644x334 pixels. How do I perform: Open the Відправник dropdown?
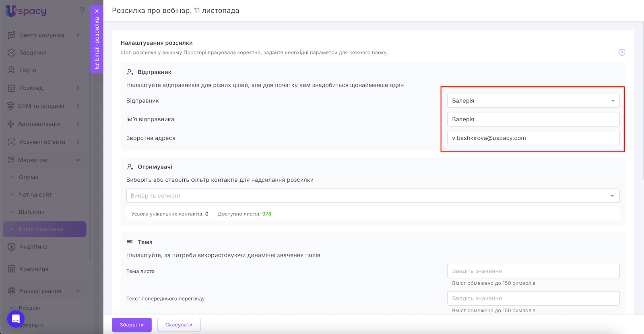533,101
